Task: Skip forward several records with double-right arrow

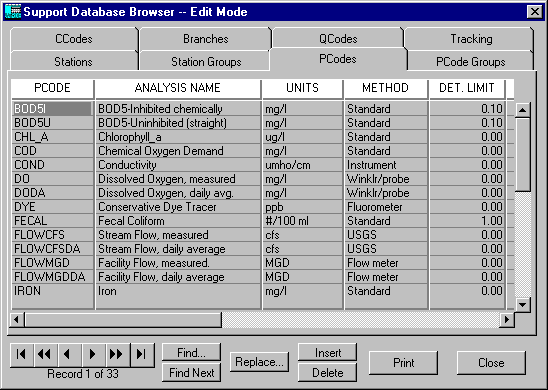Action: (x=118, y=355)
